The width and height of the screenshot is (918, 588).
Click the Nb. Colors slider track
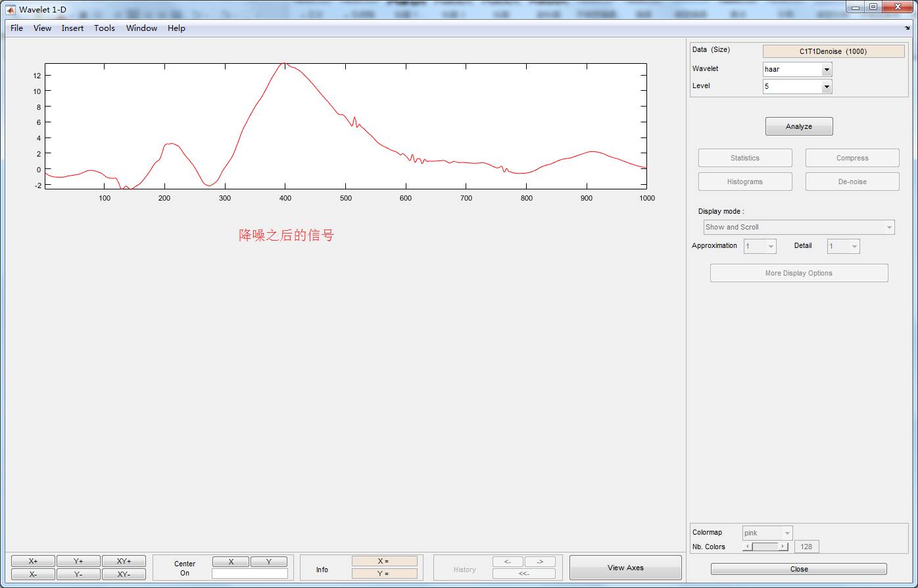click(x=765, y=547)
